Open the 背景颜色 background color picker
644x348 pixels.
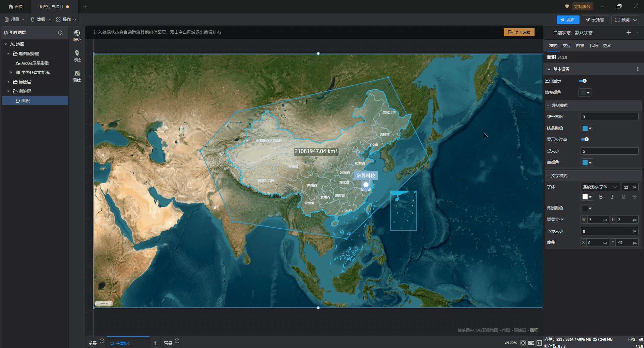pyautogui.click(x=587, y=208)
